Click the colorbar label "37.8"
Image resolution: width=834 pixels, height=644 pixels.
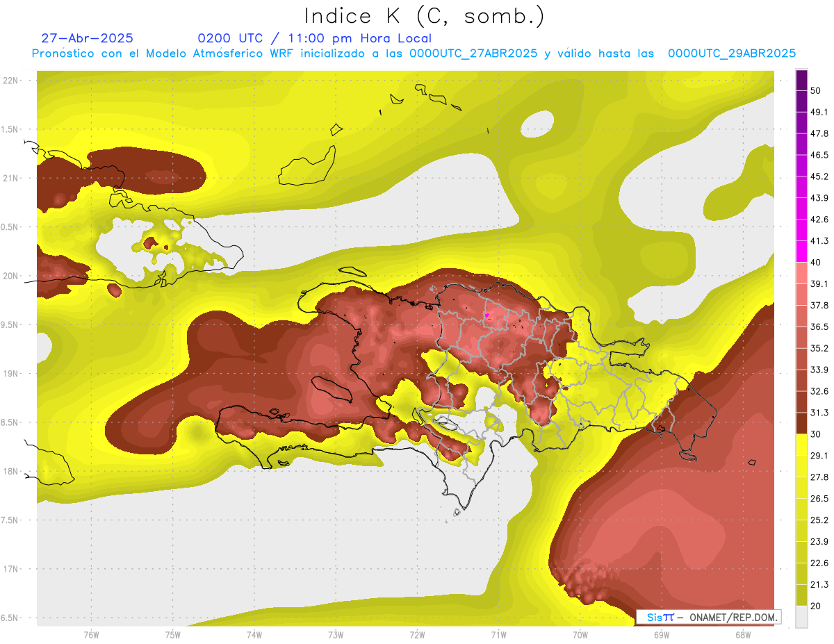(x=819, y=306)
